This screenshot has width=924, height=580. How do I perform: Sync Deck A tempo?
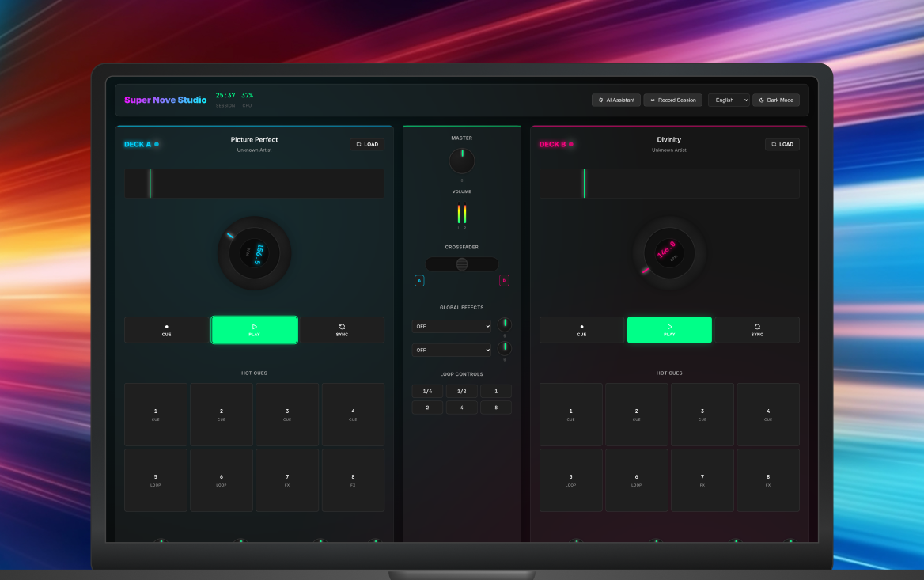click(342, 330)
